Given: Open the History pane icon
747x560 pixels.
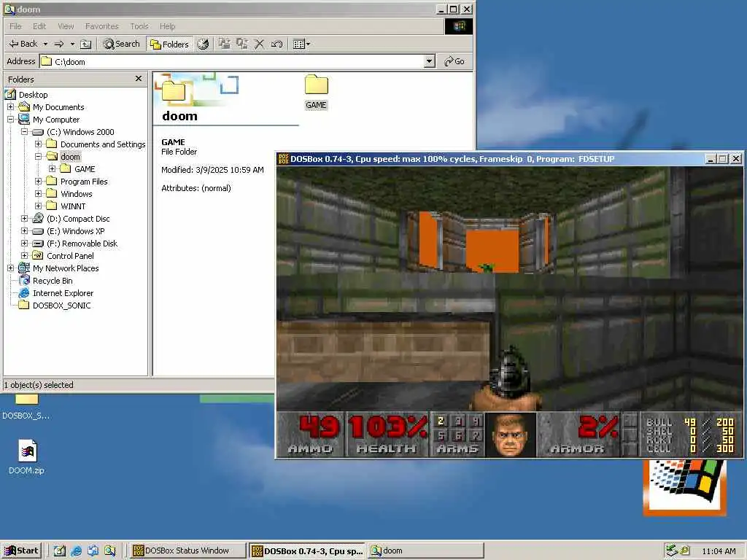Looking at the screenshot, I should coord(203,44).
